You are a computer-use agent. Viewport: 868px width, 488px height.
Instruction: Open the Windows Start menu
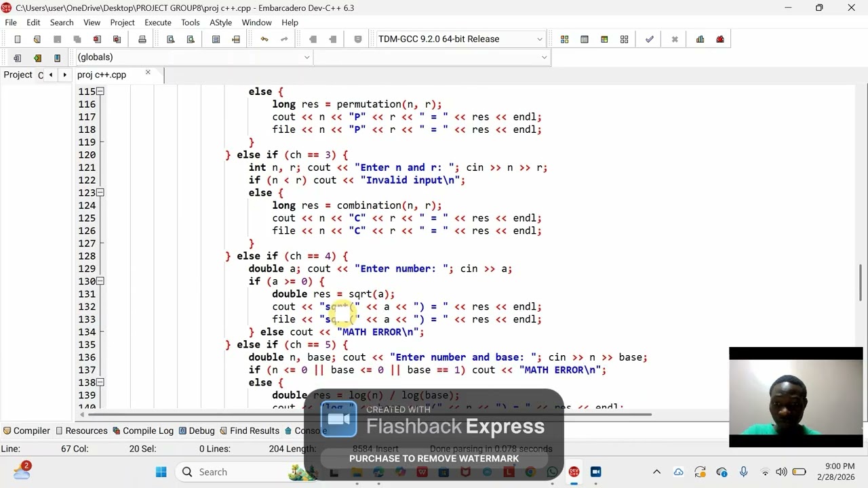pos(161,472)
